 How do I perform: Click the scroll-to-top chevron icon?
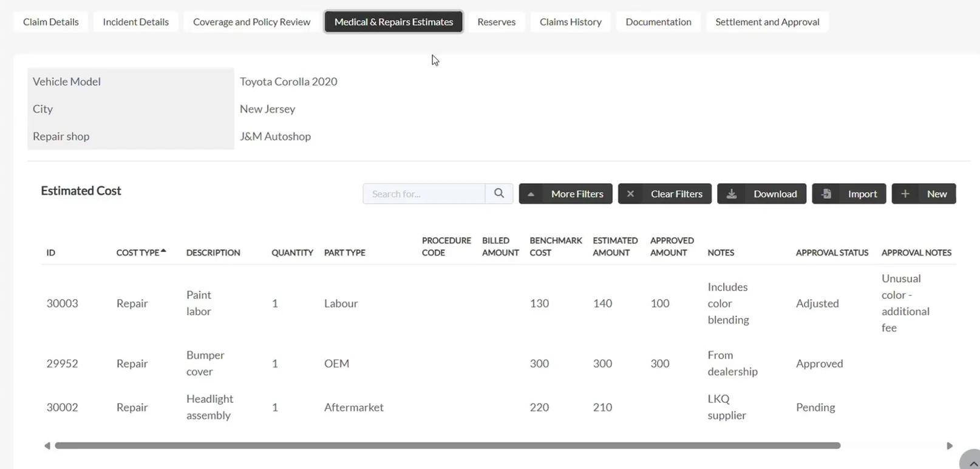click(973, 463)
